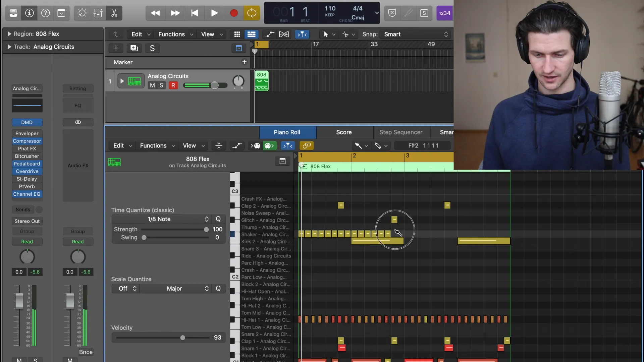The width and height of the screenshot is (644, 362).
Task: Open the Mixer faders icon
Action: click(98, 13)
